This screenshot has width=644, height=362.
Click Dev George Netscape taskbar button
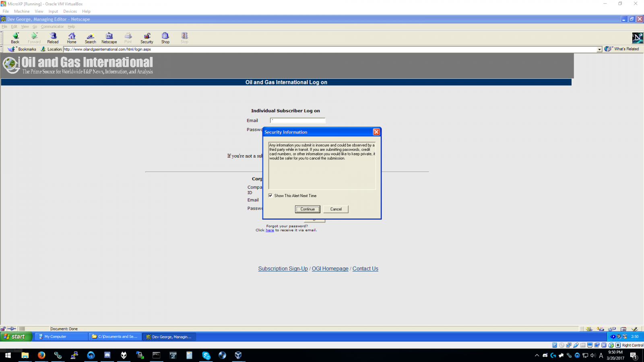(169, 337)
